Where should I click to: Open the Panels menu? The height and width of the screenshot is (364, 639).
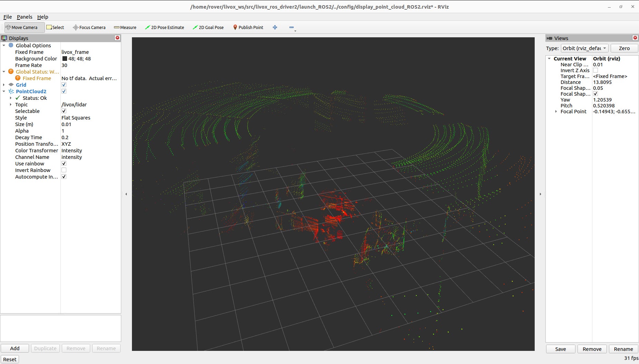25,17
